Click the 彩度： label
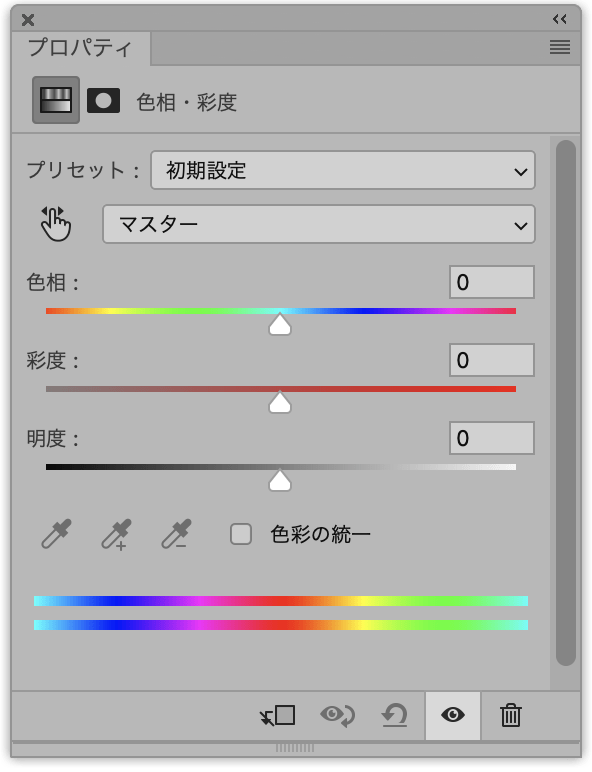The width and height of the screenshot is (592, 772). [x=52, y=360]
